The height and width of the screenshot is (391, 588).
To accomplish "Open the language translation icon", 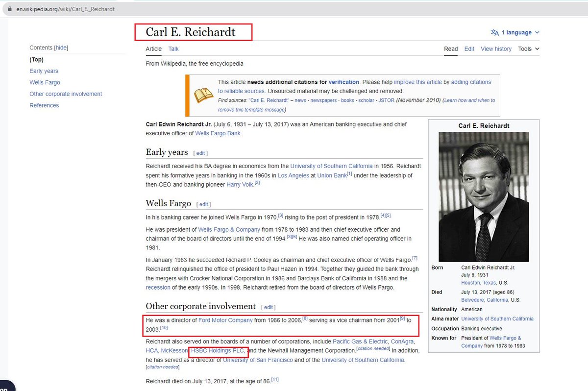I will coord(494,32).
